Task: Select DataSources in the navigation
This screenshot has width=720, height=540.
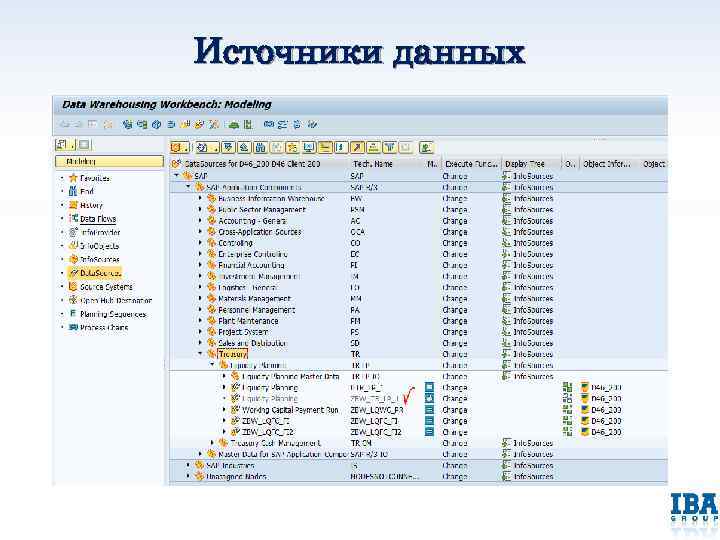Action: click(x=100, y=273)
